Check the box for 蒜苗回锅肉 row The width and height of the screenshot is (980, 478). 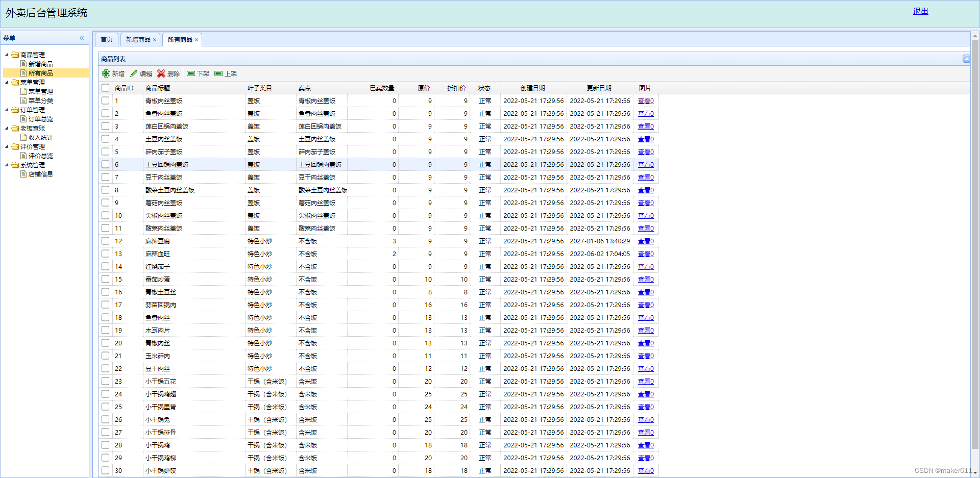[x=105, y=305]
